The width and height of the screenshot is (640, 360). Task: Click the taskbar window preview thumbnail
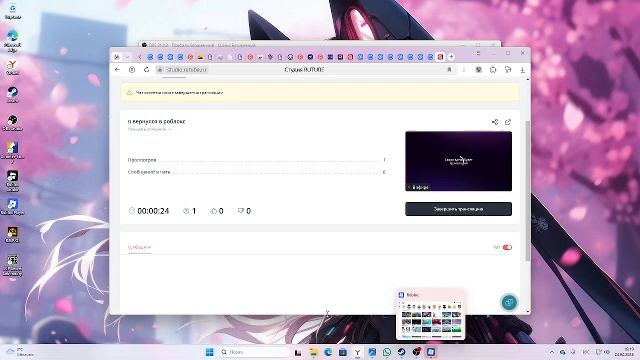(431, 314)
